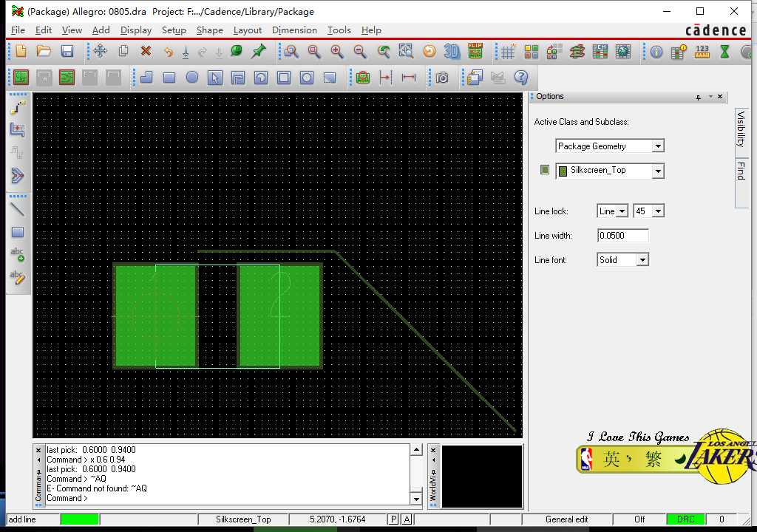
Task: Click the camera snapshot icon
Action: click(x=442, y=78)
